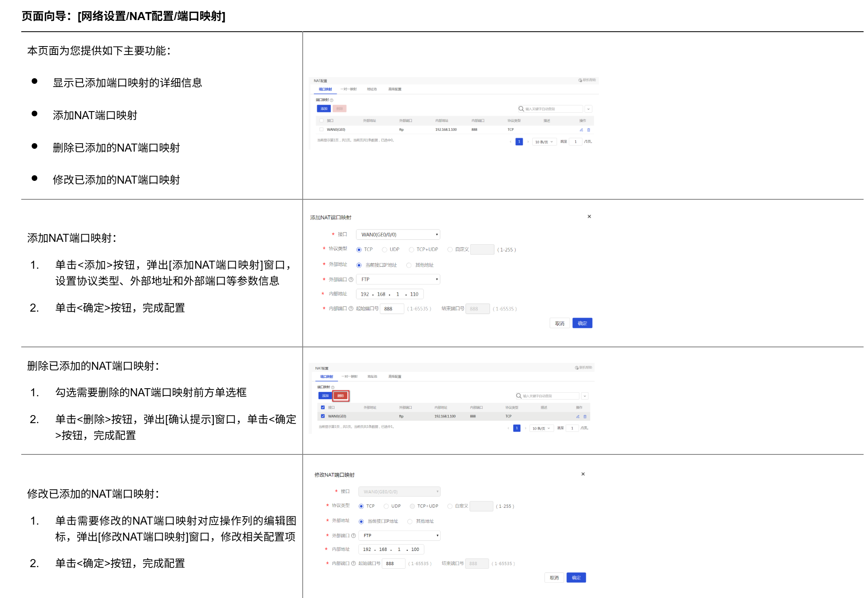Viewport: 868px width, 598px height.
Task: Open 接口 WAN0(GE0/0/0) dropdown in 添加 dialog
Action: (x=398, y=235)
